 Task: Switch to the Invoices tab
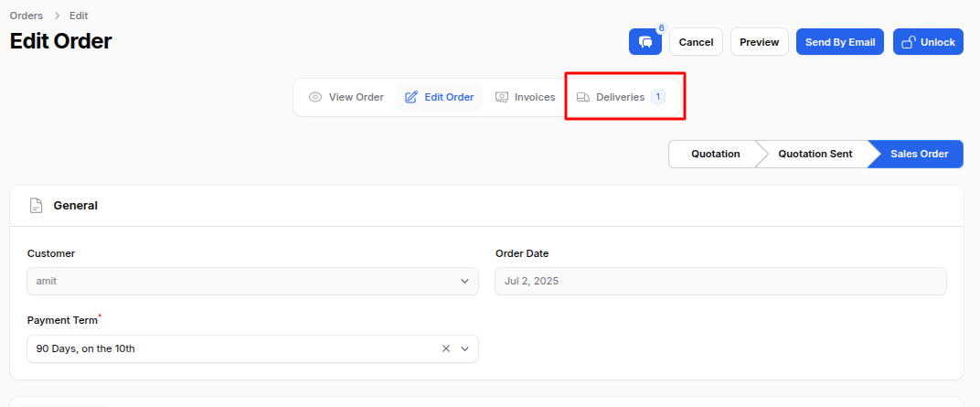coord(525,98)
